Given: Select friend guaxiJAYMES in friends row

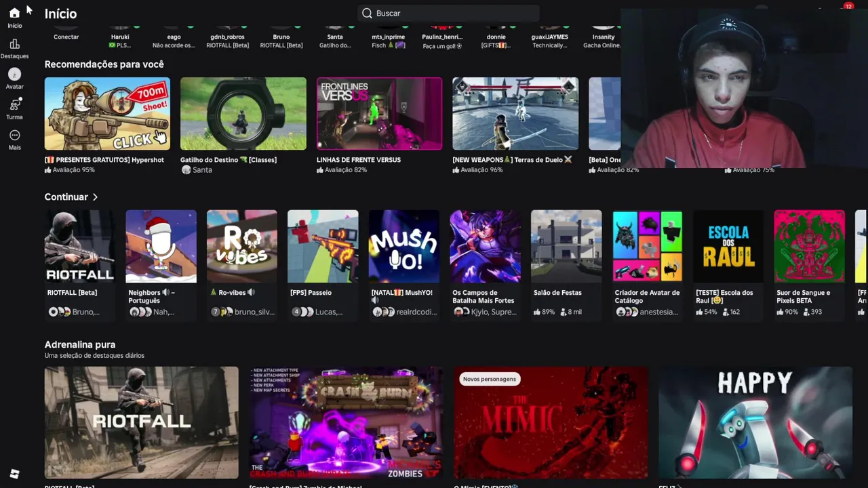Looking at the screenshot, I should [x=550, y=37].
